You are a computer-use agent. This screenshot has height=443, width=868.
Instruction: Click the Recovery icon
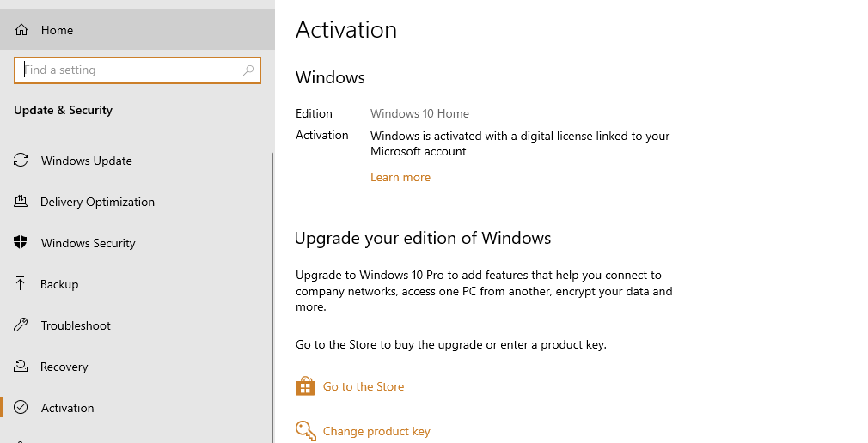coord(21,366)
